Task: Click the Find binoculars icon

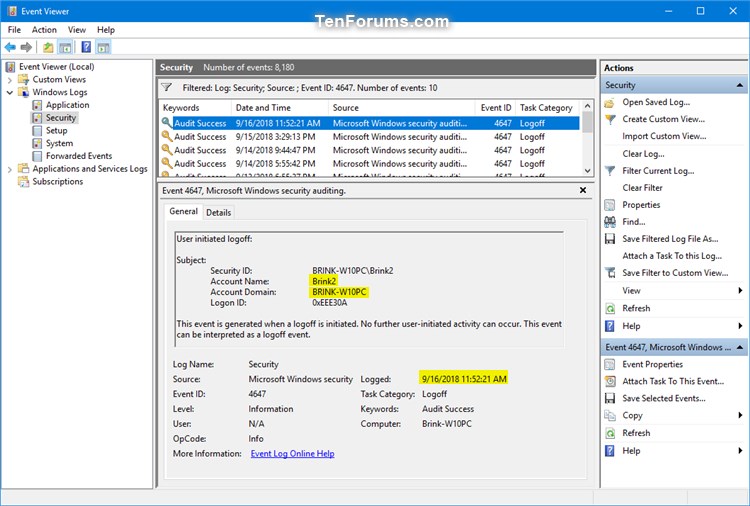Action: point(610,222)
